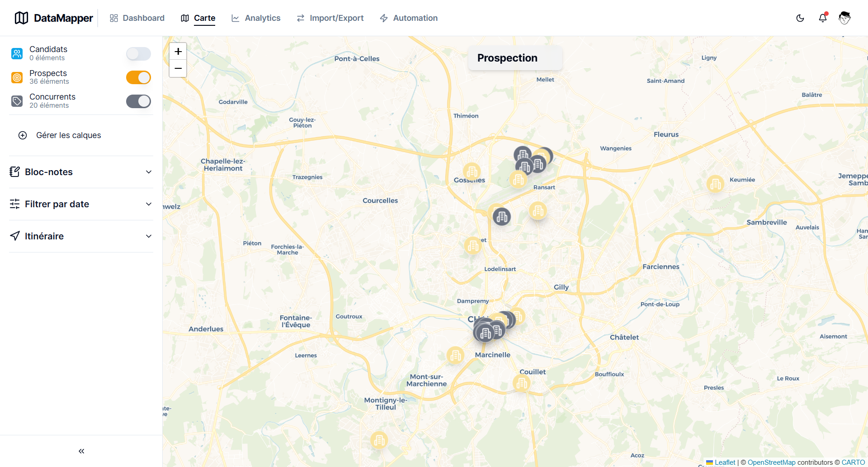The height and width of the screenshot is (467, 868).
Task: Expand the Bloc-notes section
Action: (x=149, y=172)
